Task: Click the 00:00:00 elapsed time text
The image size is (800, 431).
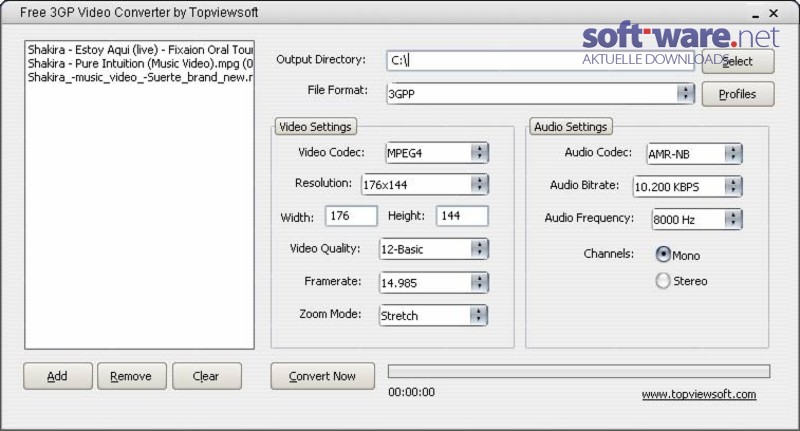Action: pyautogui.click(x=411, y=392)
